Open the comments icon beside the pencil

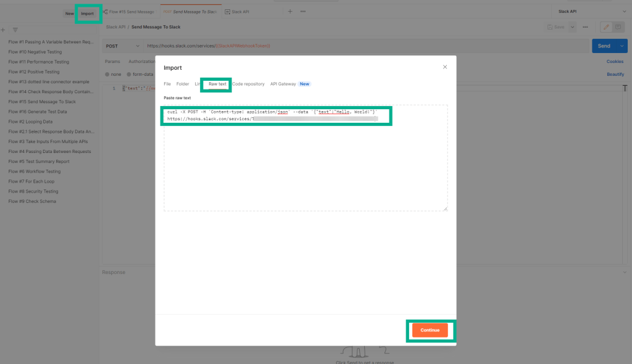(618, 27)
